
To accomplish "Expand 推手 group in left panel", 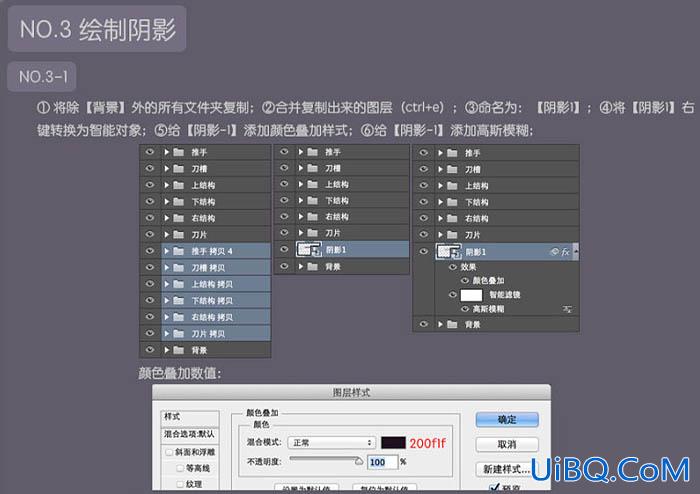I will pos(167,152).
